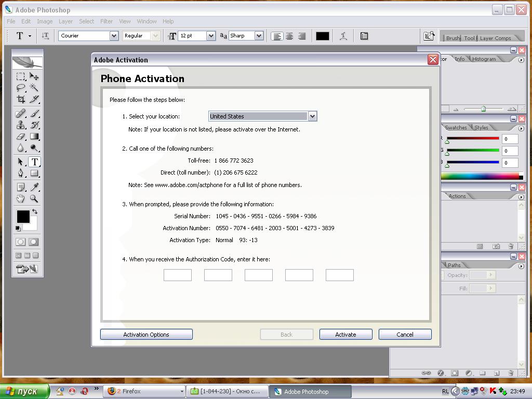This screenshot has height=399, width=532.
Task: Open the Filter menu
Action: [107, 21]
